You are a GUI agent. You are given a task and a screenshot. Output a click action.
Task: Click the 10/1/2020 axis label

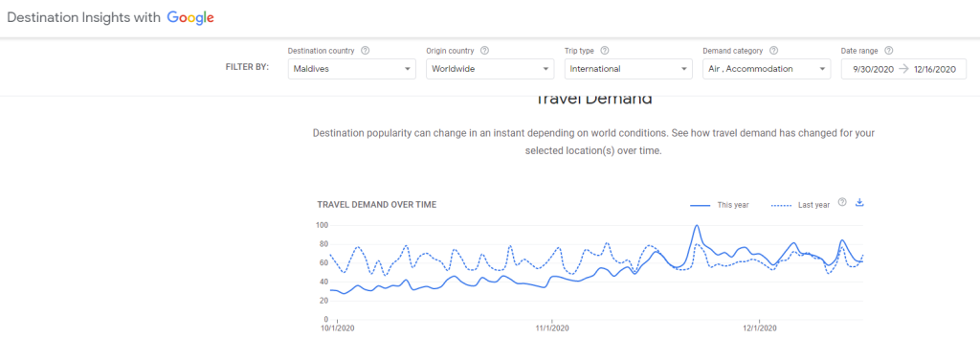pos(337,327)
